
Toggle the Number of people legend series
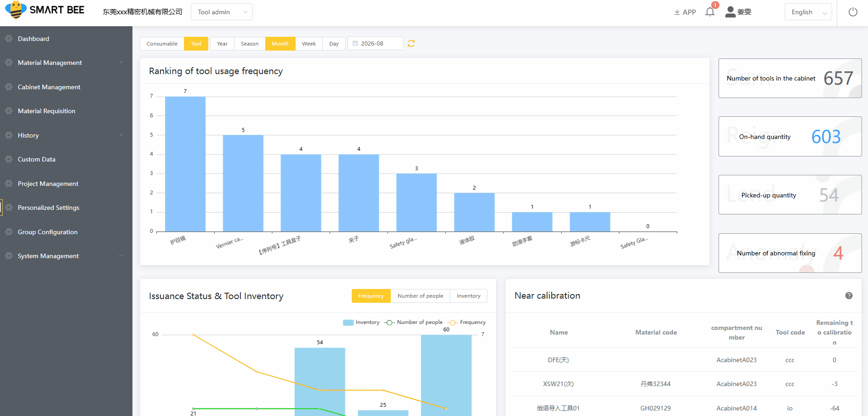[x=413, y=322]
